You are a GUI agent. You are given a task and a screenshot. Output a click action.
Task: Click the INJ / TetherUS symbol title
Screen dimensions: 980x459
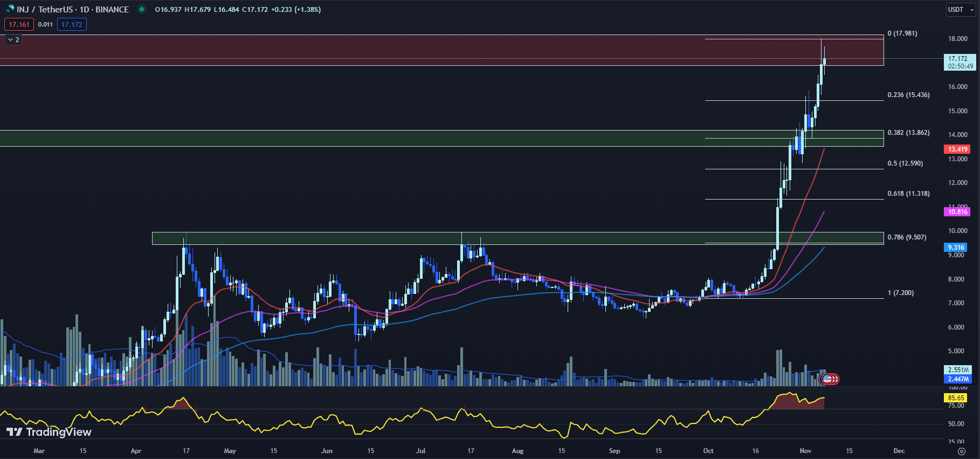click(x=73, y=10)
